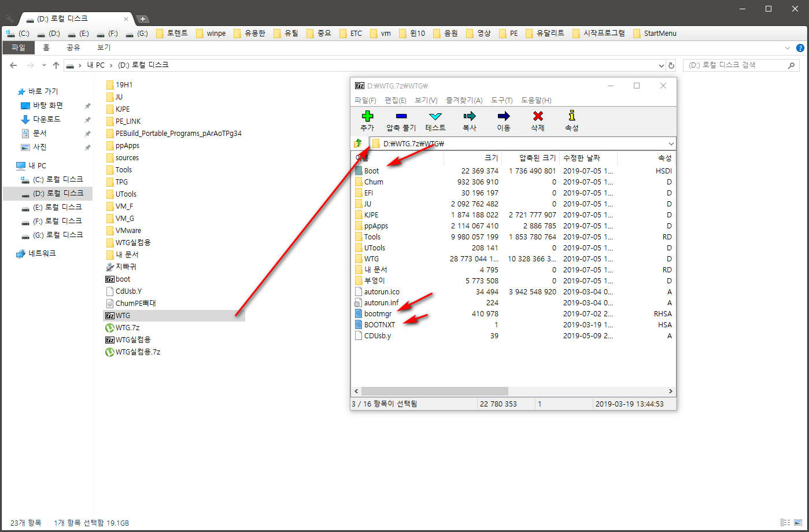
Task: Click the 7-Zip Add (추가) button
Action: [x=367, y=121]
